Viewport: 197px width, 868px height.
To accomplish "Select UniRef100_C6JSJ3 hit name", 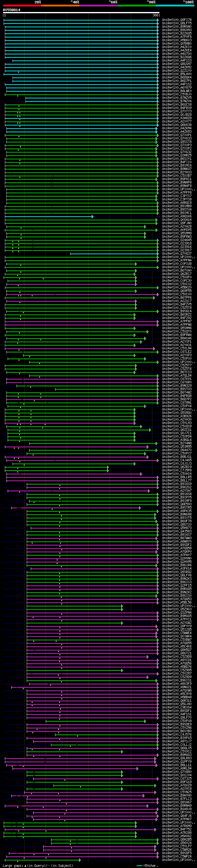I will point(177,463).
